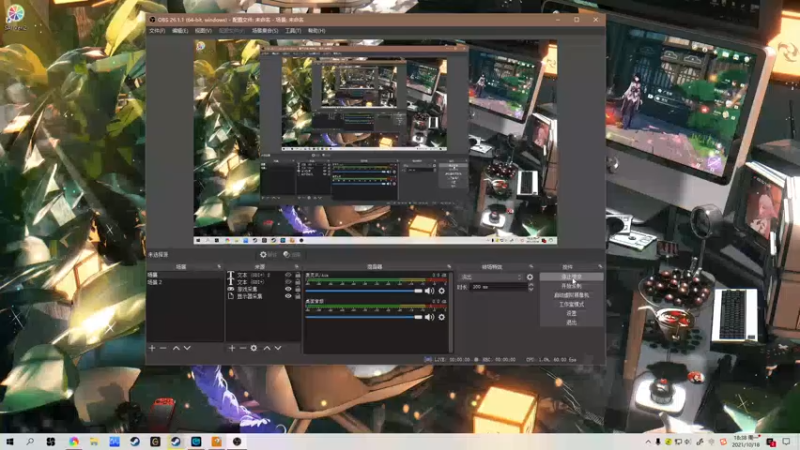Move source up in Sources list

(x=267, y=348)
